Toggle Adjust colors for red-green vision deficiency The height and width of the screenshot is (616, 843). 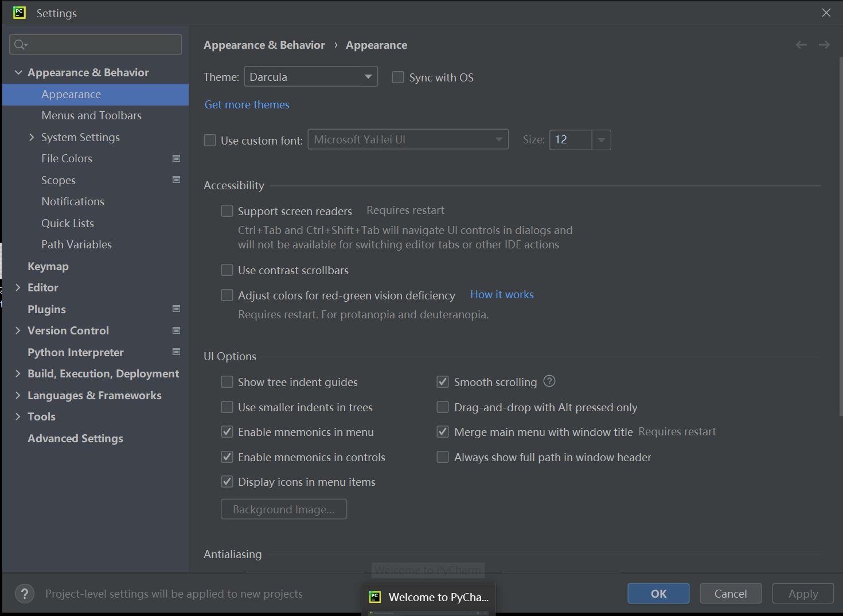coord(227,295)
